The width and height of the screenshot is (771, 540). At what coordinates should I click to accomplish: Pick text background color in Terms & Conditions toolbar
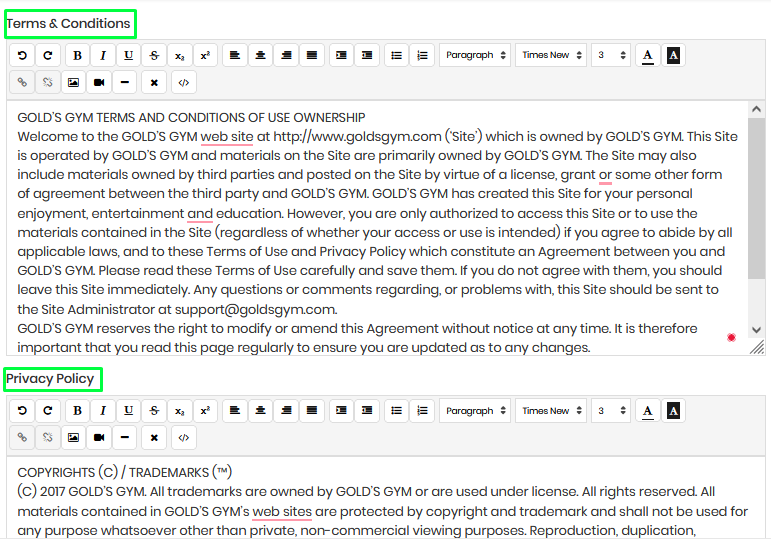[673, 55]
